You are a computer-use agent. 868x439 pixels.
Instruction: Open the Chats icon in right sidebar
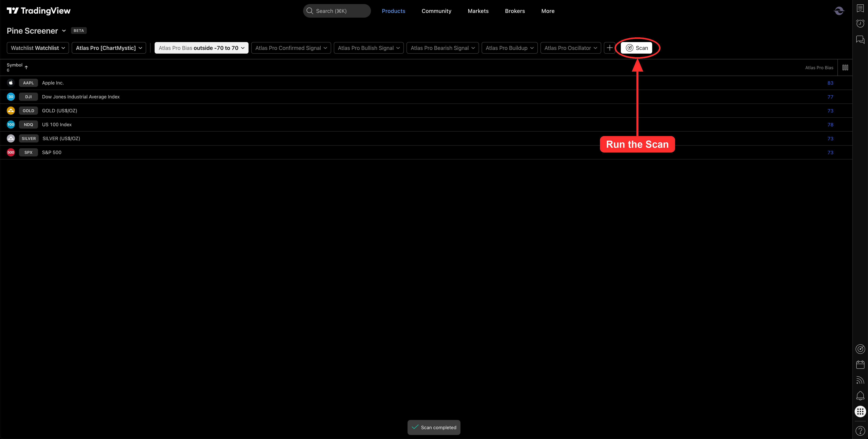(860, 40)
